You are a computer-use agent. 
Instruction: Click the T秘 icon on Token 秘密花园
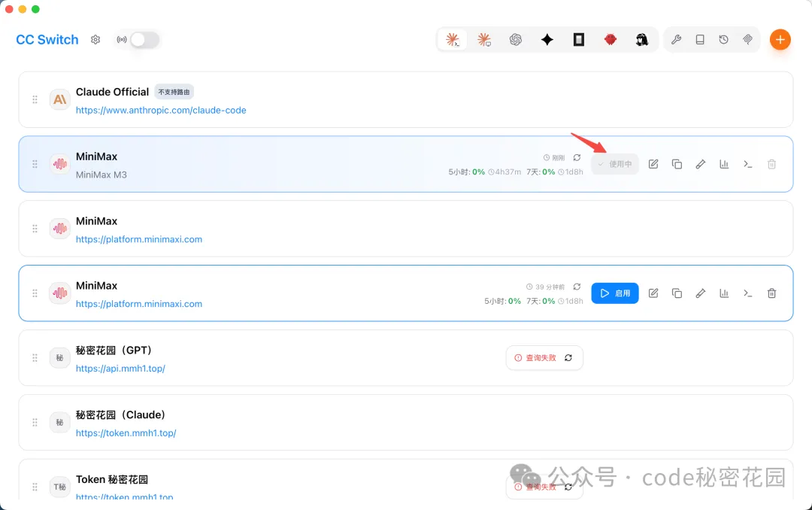(60, 487)
